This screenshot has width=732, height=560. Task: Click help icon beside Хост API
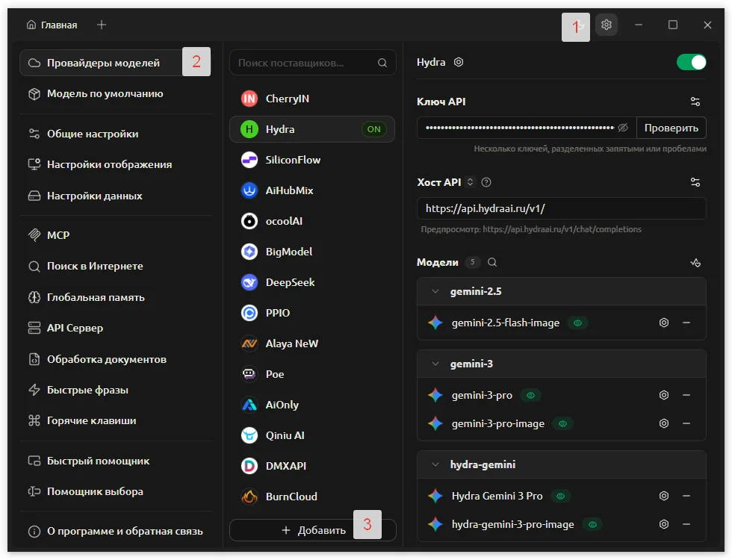click(486, 182)
